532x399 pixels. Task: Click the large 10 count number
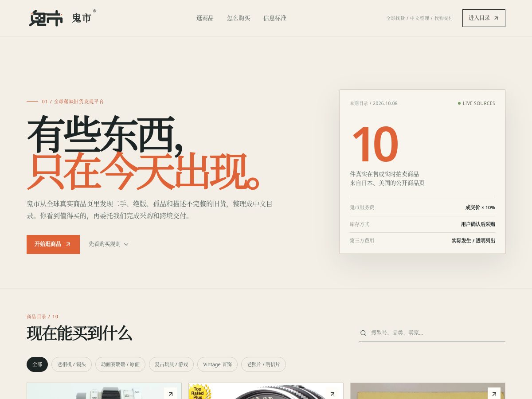(375, 145)
